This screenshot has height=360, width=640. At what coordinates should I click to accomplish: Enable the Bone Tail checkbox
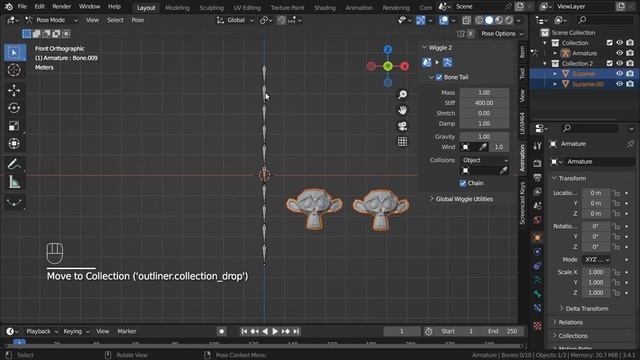[439, 77]
